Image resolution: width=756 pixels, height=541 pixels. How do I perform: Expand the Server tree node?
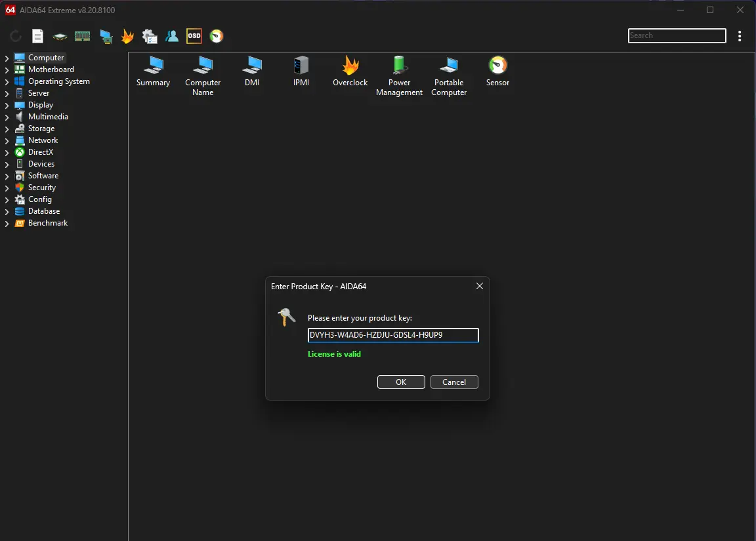(7, 94)
